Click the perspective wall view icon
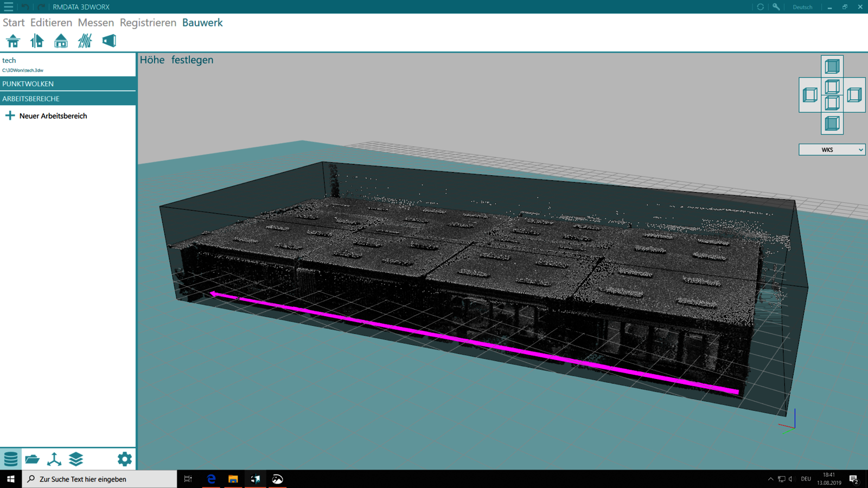This screenshot has height=488, width=868. 109,41
